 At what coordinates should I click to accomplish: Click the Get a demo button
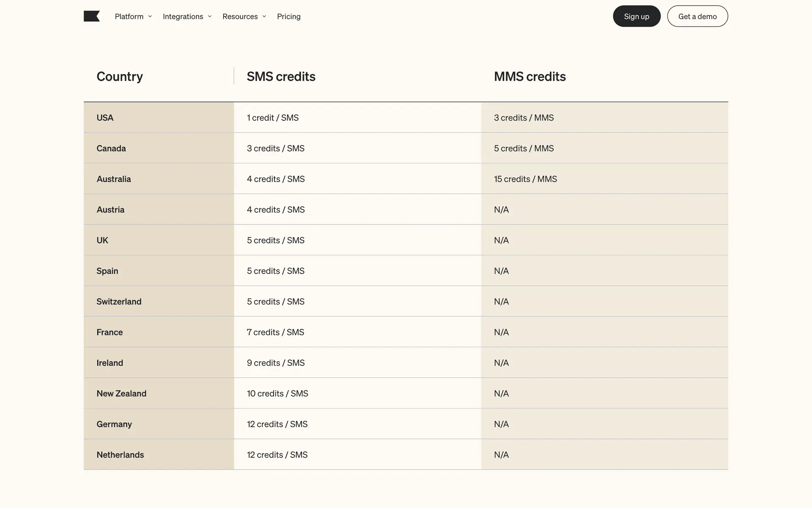point(697,17)
